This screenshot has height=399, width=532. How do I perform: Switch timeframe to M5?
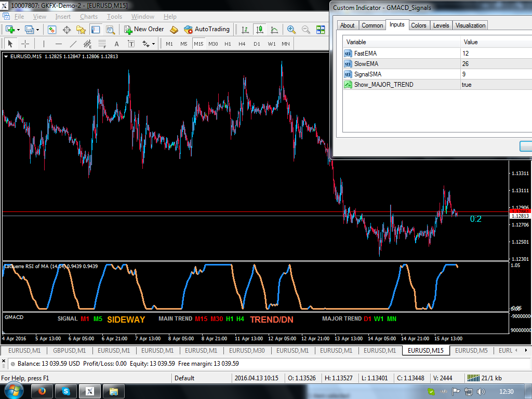tap(183, 44)
